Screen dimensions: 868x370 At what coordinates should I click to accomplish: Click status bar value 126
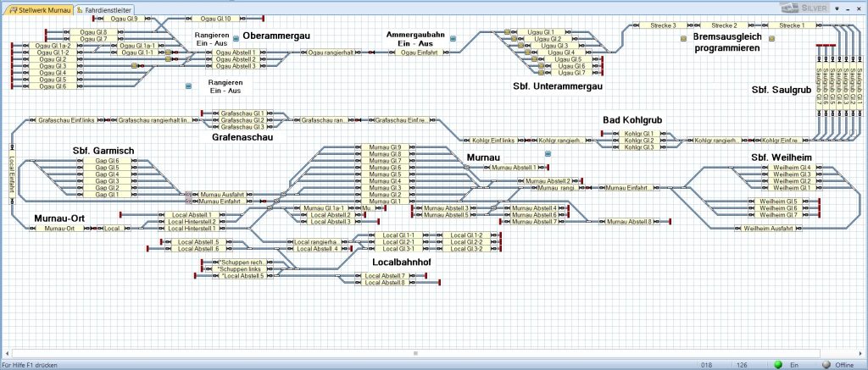(741, 365)
